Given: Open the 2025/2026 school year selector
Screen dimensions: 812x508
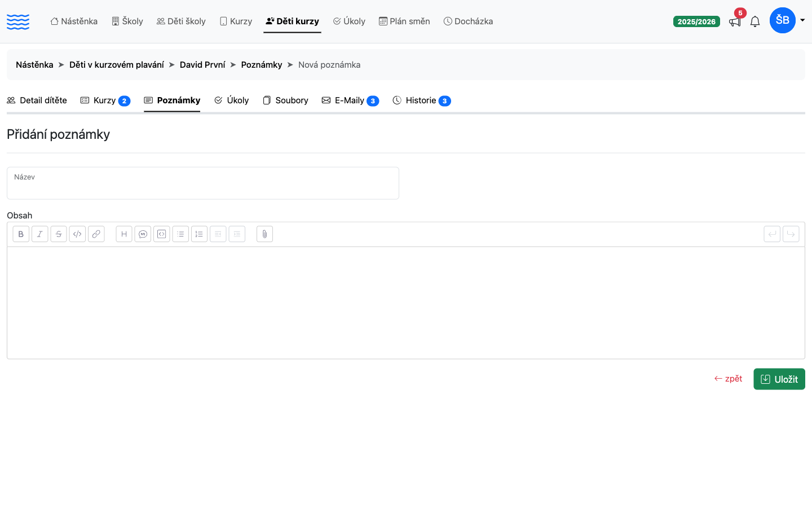Looking at the screenshot, I should pos(696,21).
